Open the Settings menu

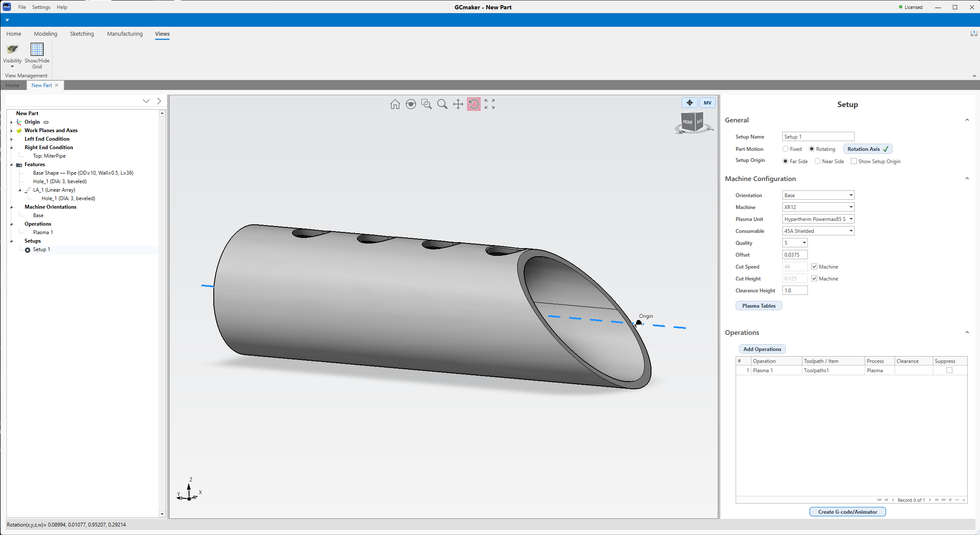point(41,7)
